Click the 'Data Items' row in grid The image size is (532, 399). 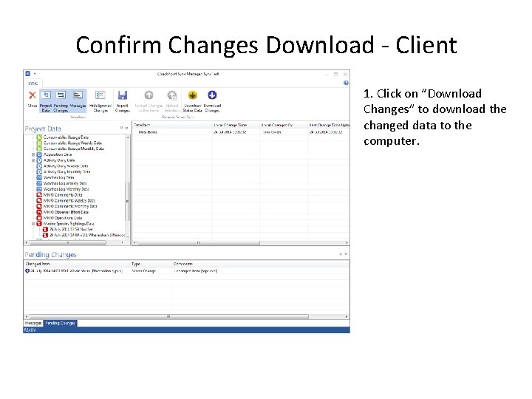[x=241, y=132]
